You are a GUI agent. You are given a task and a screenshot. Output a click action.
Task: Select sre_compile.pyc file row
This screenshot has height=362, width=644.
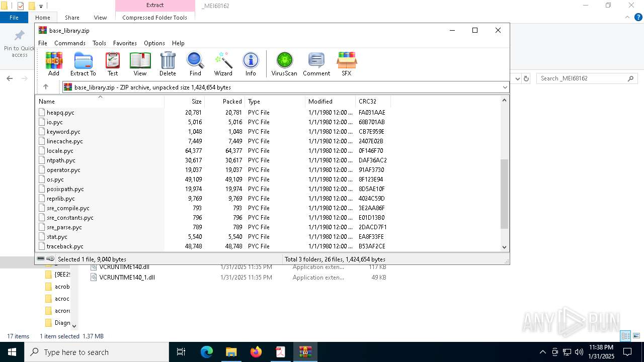coord(68,208)
